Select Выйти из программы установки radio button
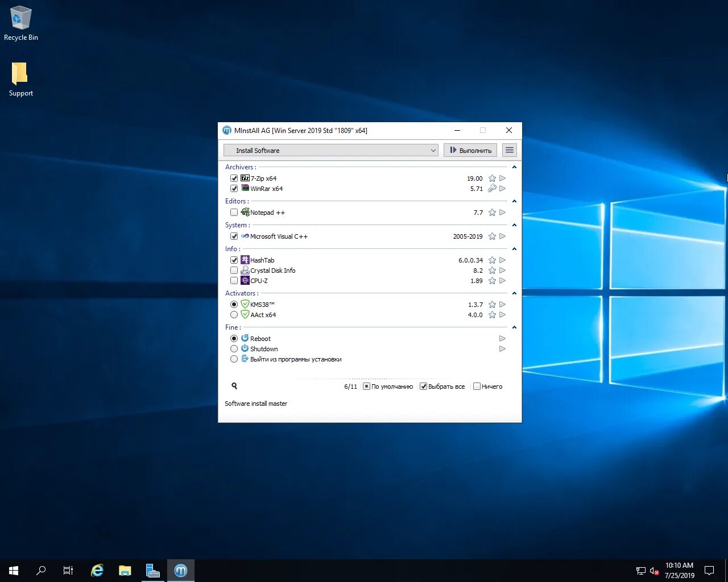The width and height of the screenshot is (728, 582). point(234,359)
